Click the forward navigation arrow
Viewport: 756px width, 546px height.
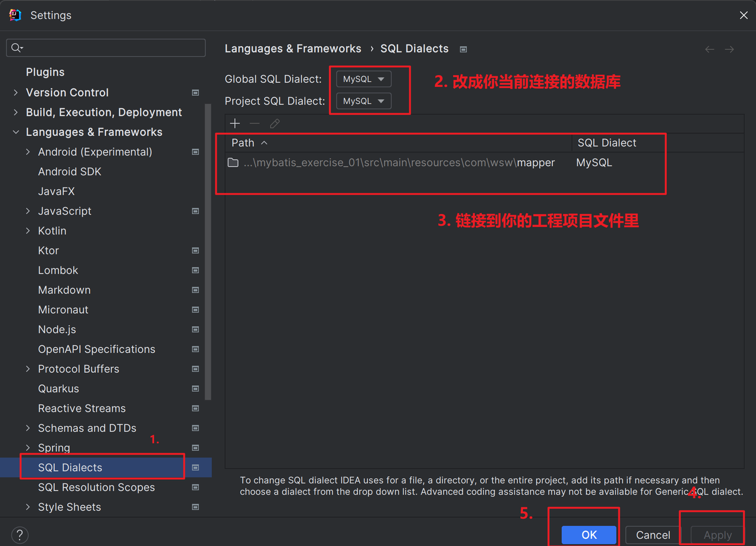[729, 49]
